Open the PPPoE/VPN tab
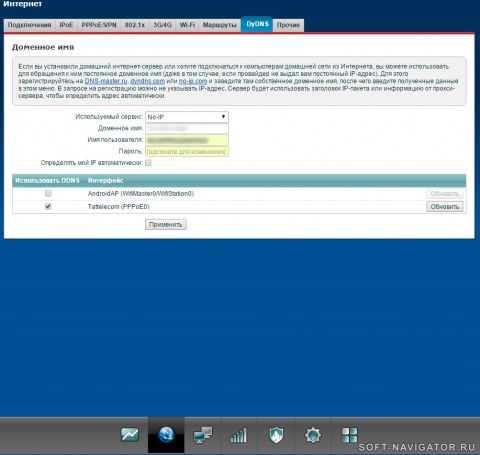The image size is (480, 455). pos(99,25)
